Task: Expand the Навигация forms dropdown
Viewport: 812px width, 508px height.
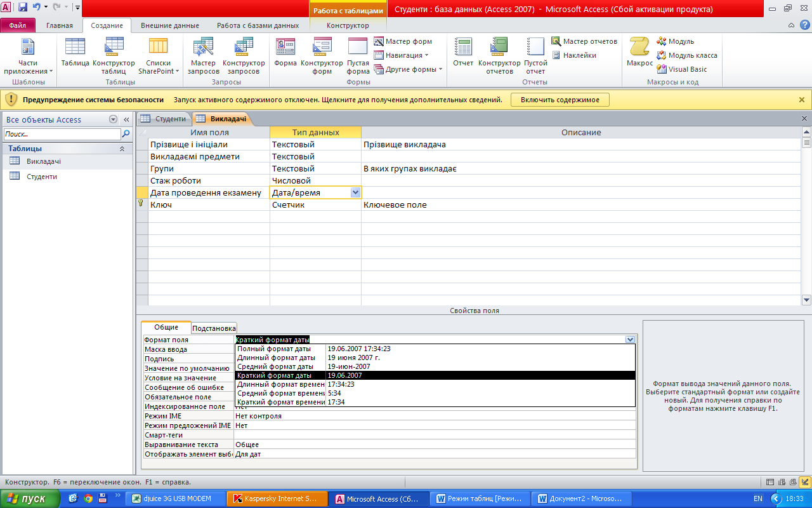Action: coord(402,55)
